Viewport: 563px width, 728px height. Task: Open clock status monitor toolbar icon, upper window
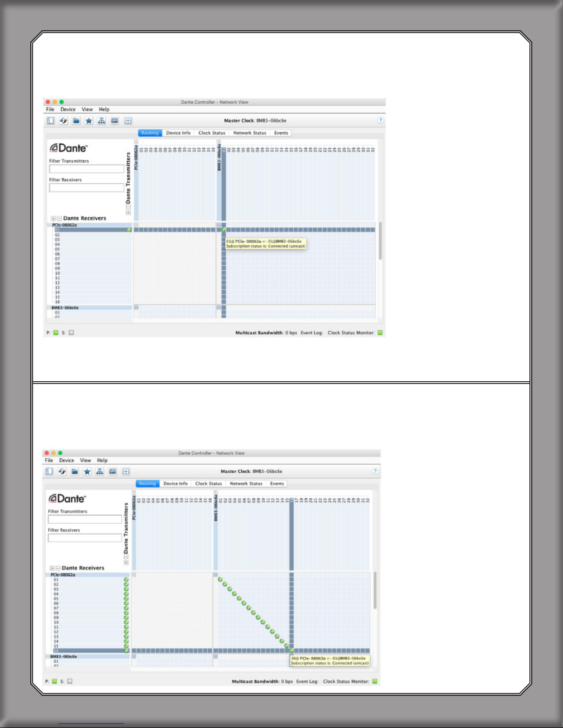coord(115,121)
